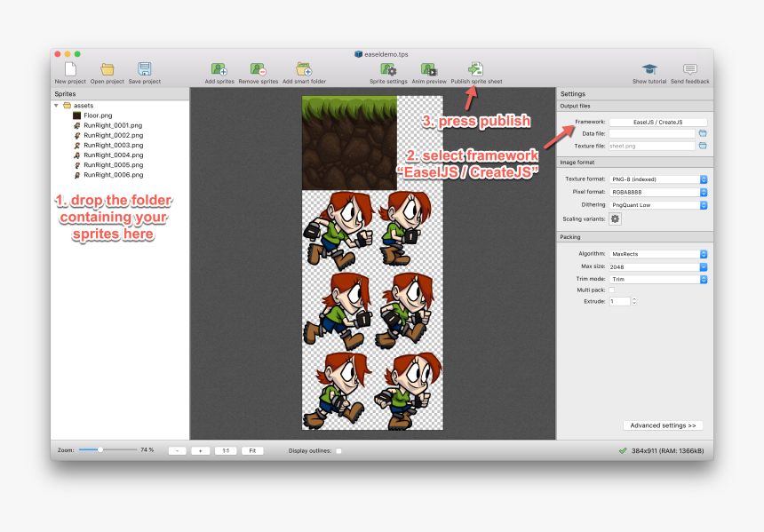Enable the Multi pack checkbox
The width and height of the screenshot is (764, 532).
tap(611, 290)
